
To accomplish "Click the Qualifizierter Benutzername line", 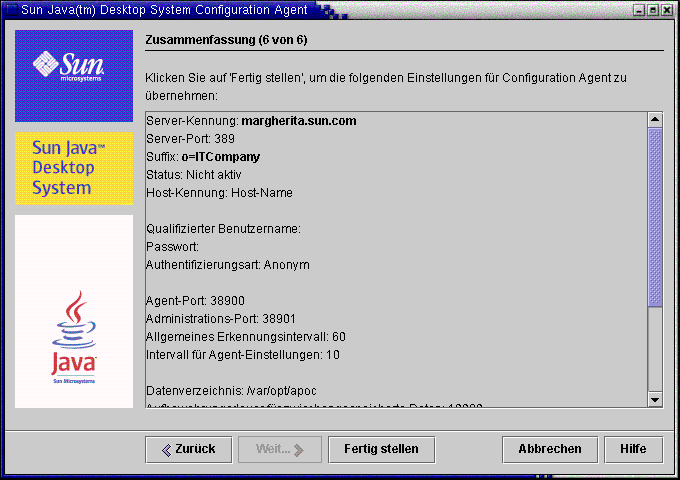I will click(x=223, y=229).
